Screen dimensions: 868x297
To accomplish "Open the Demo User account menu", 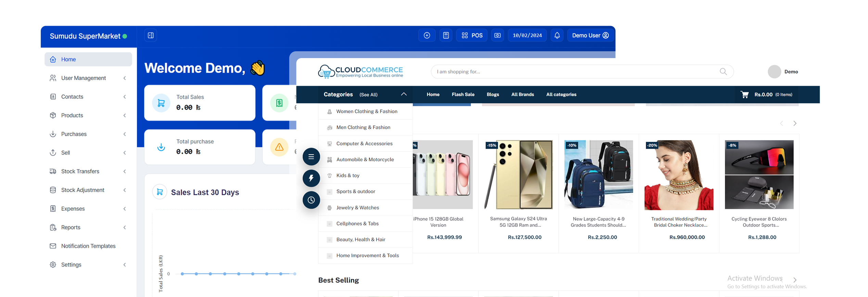I will click(x=590, y=35).
